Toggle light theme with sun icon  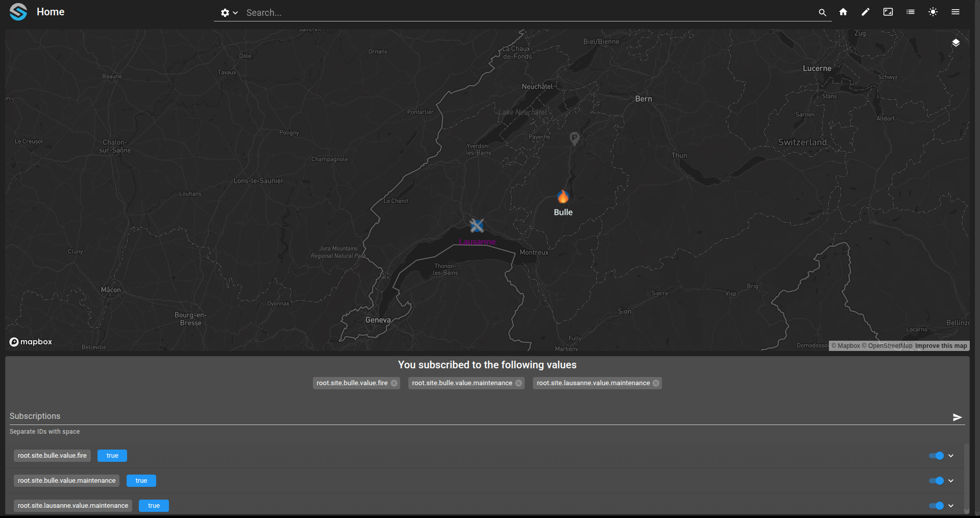(933, 12)
